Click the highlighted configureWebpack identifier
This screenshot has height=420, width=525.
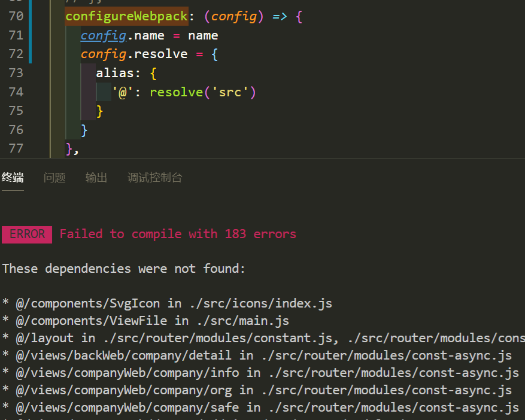pyautogui.click(x=126, y=16)
